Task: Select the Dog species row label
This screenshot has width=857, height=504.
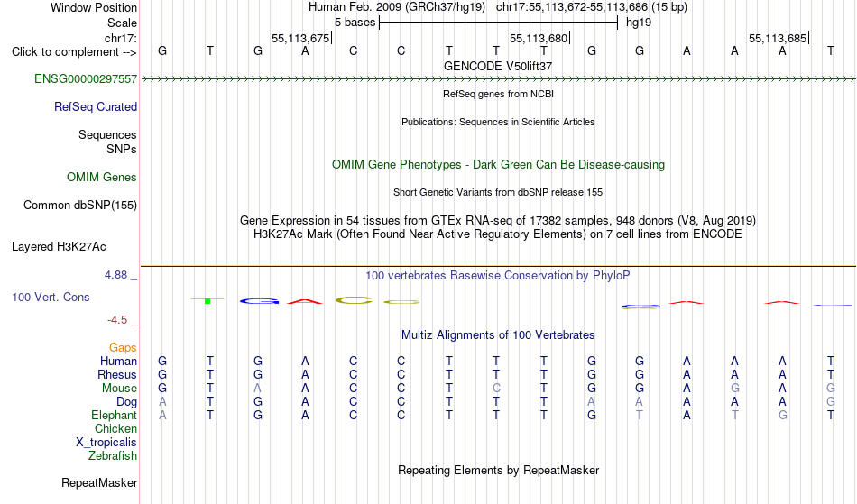Action: 127,402
